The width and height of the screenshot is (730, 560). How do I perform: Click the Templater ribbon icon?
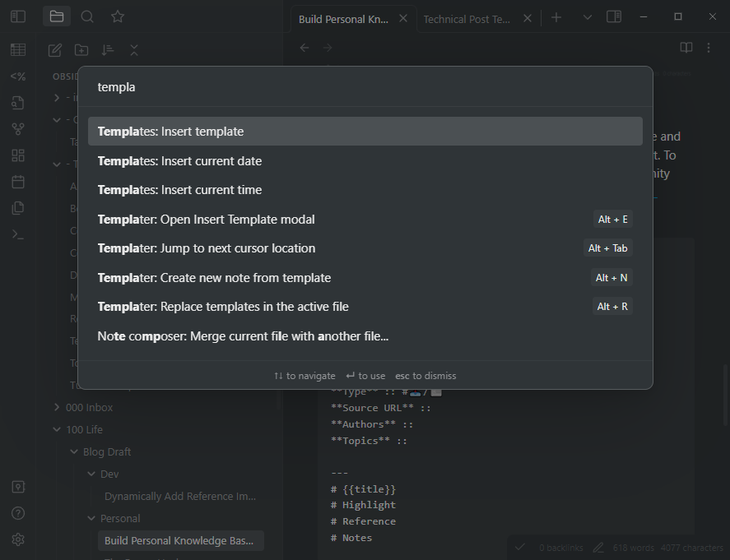[x=18, y=76]
